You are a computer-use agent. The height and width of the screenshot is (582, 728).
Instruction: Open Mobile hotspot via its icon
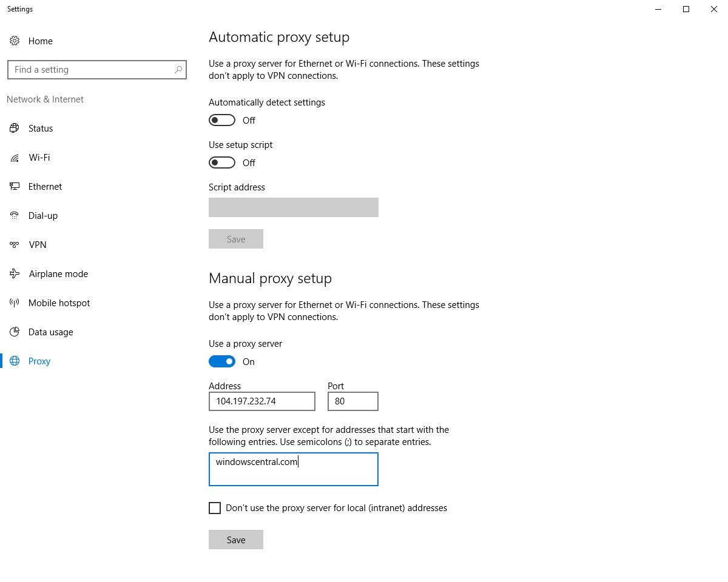(x=15, y=303)
